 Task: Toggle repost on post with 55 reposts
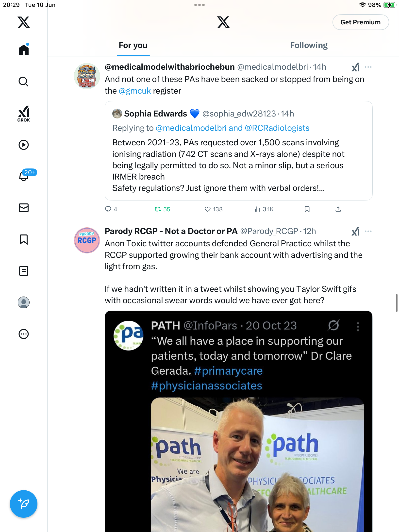(162, 209)
